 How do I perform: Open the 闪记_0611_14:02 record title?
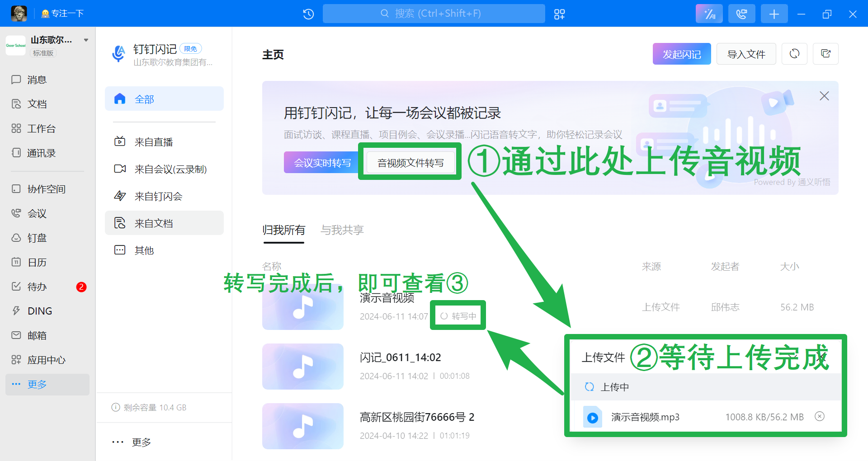(401, 358)
